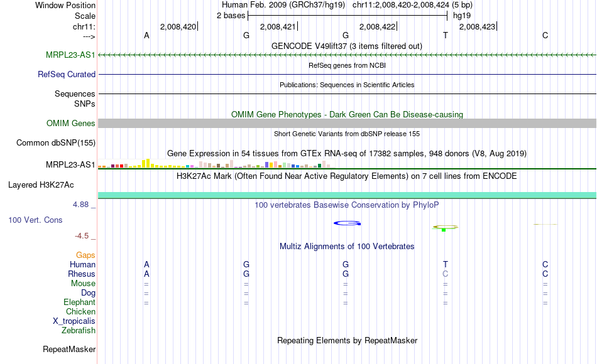
Task: Click the SNPs track label
Action: (x=85, y=104)
